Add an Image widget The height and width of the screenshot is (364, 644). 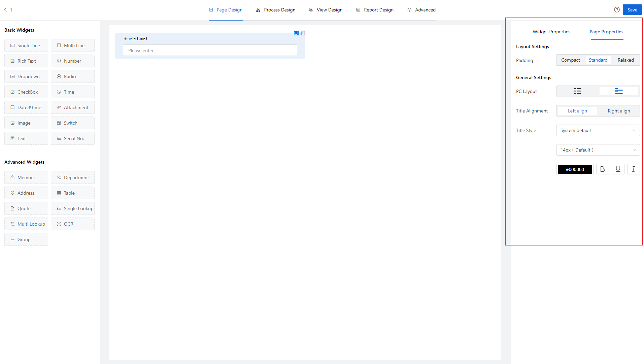[26, 123]
